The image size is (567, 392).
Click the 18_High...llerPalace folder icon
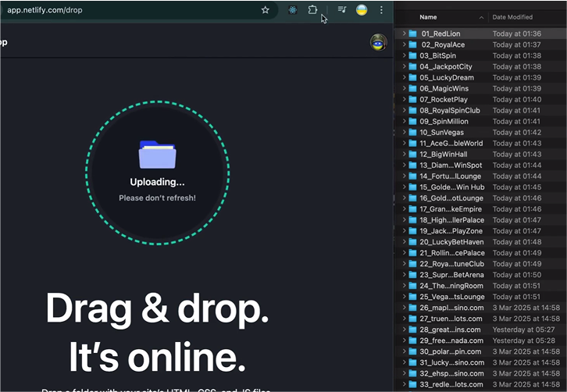(412, 220)
